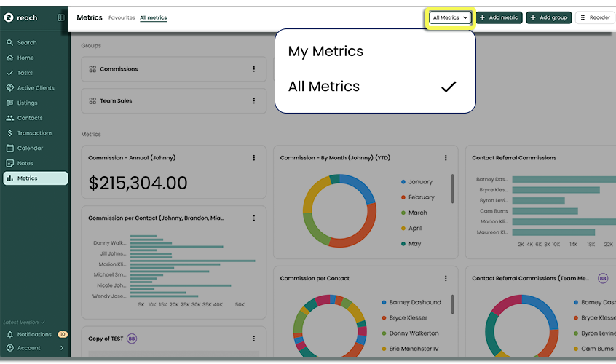
Task: Collapse sidebar using panel toggle icon
Action: point(60,17)
